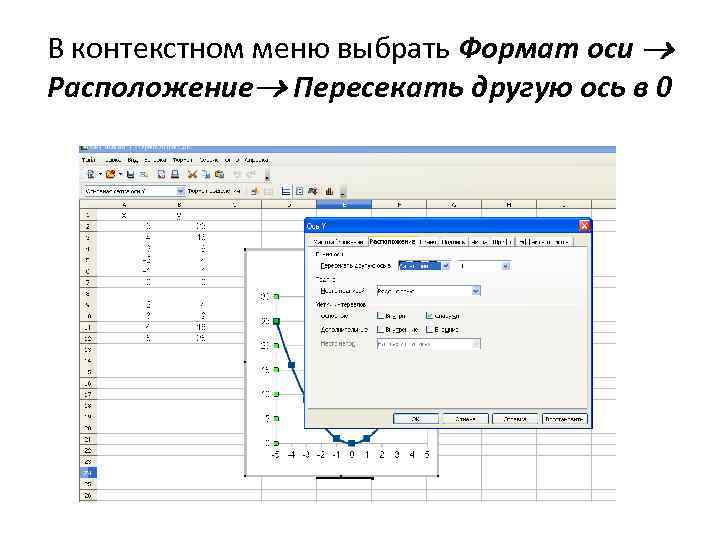
Task: Click the Восстановить button
Action: tap(564, 419)
